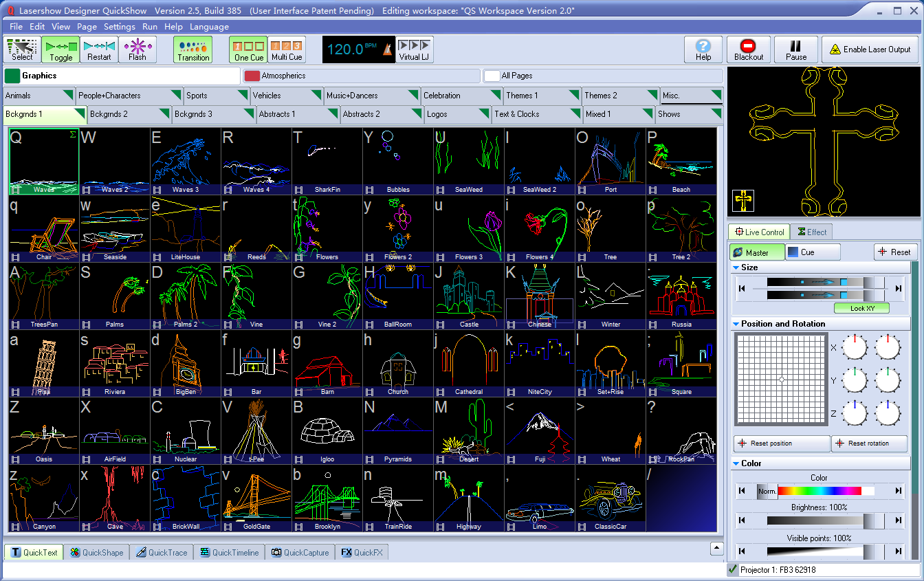Open Logos page dropdown arrow
This screenshot has width=924, height=581.
484,113
